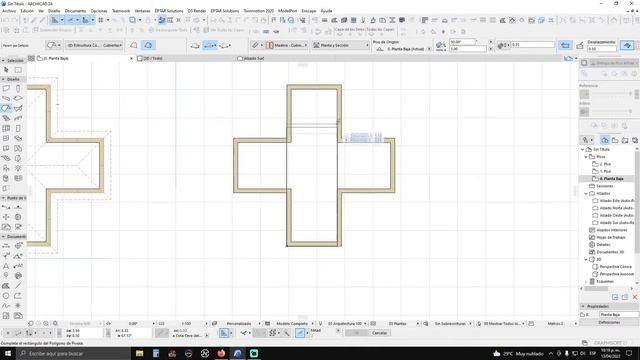Collapse the Alzados folder in Navigator

(586, 193)
